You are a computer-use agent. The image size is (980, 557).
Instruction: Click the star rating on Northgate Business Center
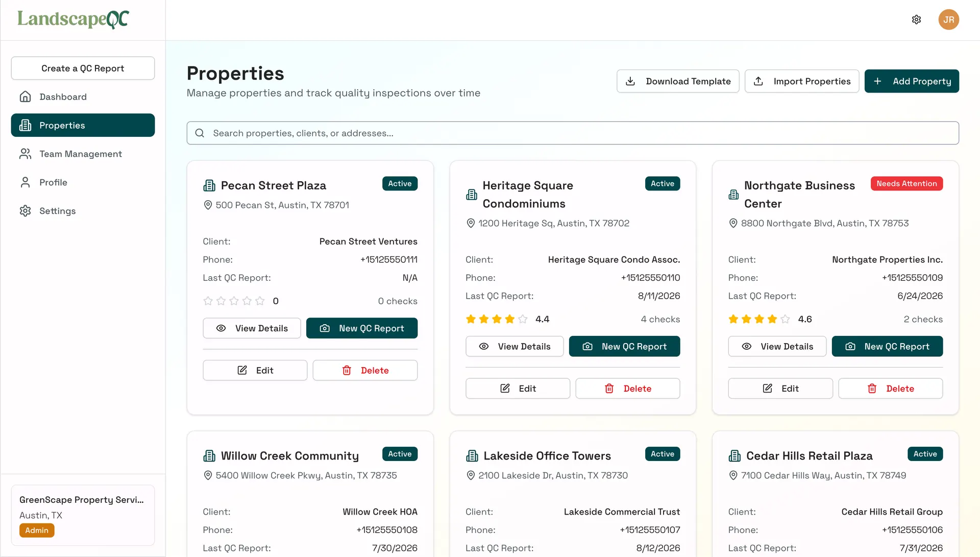pos(759,320)
